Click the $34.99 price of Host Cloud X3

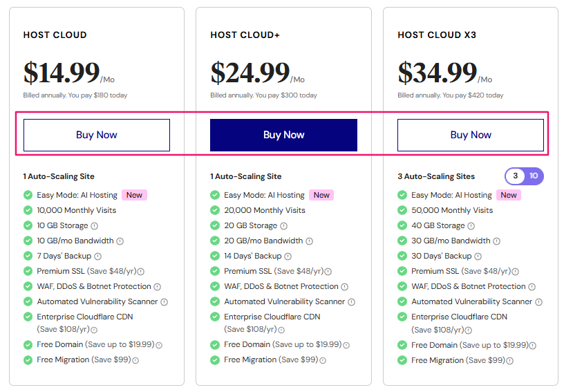pyautogui.click(x=438, y=73)
